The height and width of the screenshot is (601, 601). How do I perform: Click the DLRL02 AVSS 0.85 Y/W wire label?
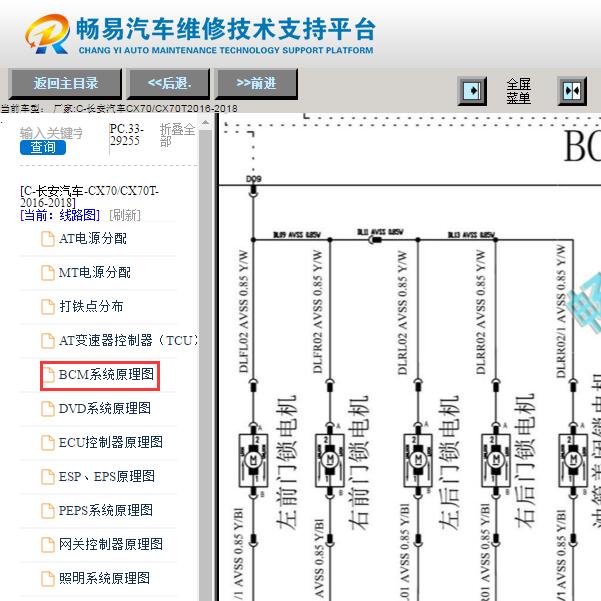(x=402, y=312)
